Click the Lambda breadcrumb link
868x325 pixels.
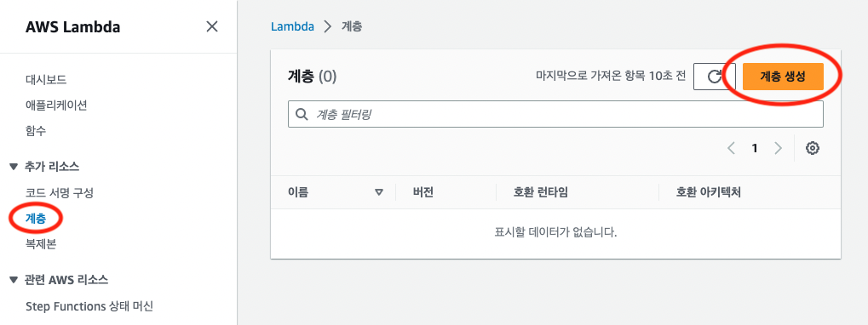pyautogui.click(x=292, y=26)
